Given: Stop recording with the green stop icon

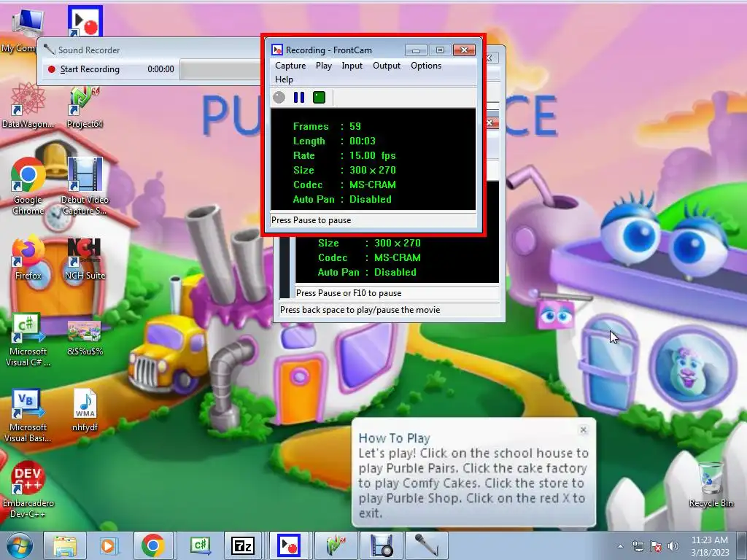Looking at the screenshot, I should [320, 98].
